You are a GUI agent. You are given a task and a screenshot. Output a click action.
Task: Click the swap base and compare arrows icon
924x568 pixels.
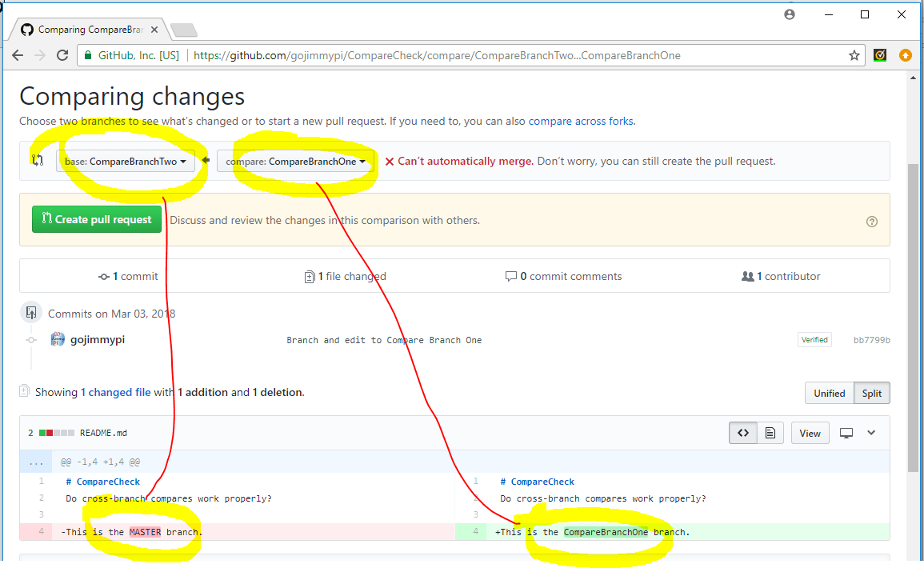[x=38, y=160]
